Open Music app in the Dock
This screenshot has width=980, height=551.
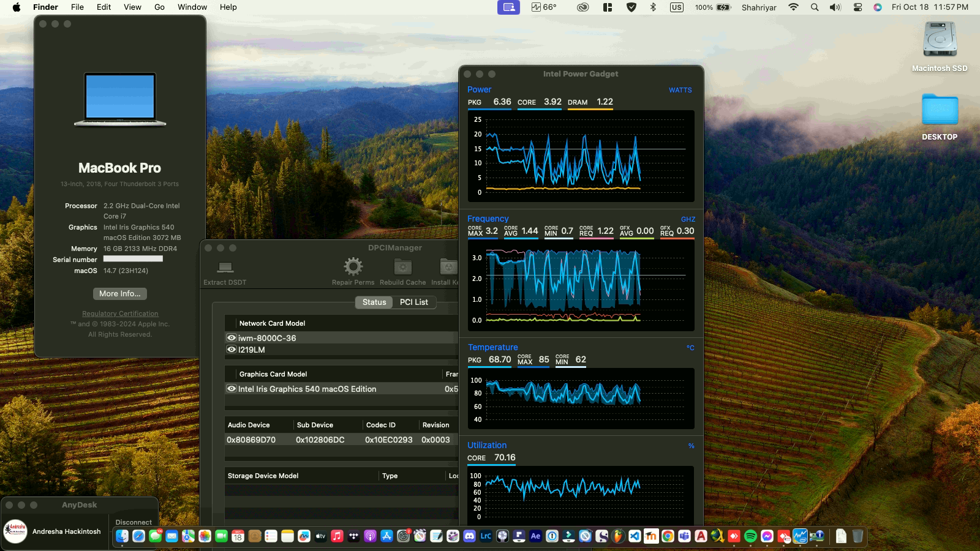[x=337, y=536]
